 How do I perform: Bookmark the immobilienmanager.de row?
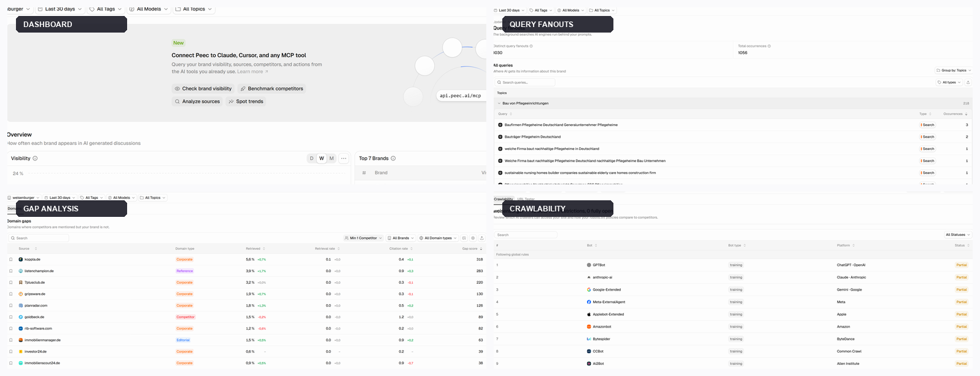(x=11, y=340)
